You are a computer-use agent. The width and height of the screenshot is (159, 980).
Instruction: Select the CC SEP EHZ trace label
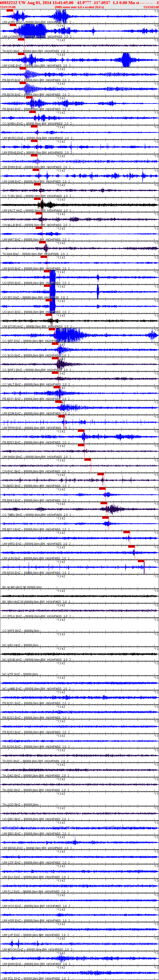tap(36, 341)
